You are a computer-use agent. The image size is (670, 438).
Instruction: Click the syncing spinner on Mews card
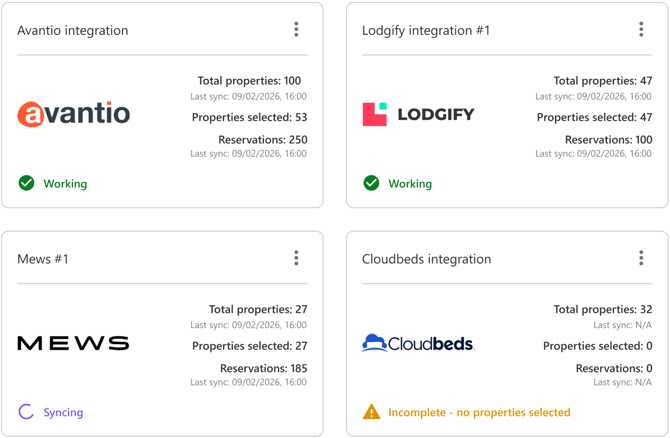tap(27, 412)
